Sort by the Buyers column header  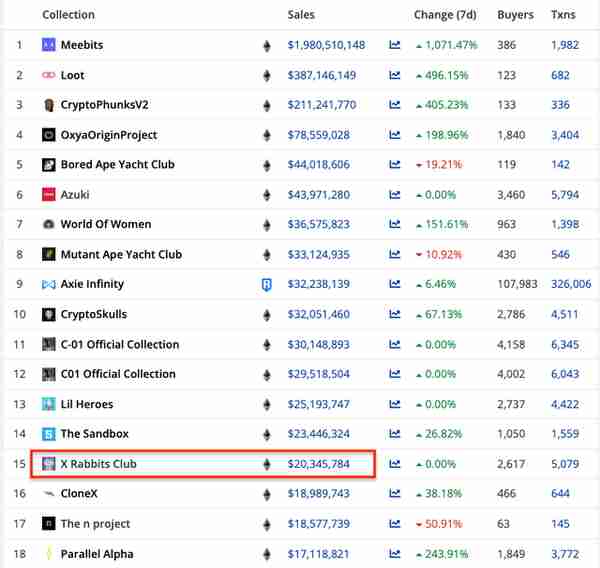coord(515,15)
